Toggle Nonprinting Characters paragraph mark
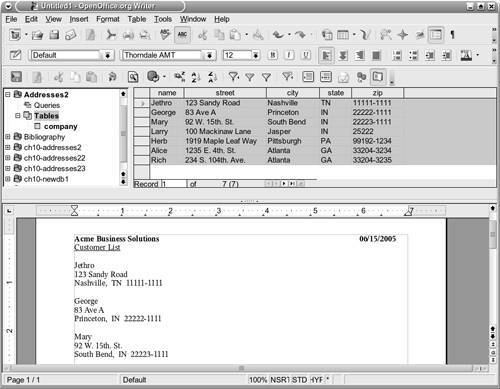Screen dimensions: 500x389 (452, 35)
